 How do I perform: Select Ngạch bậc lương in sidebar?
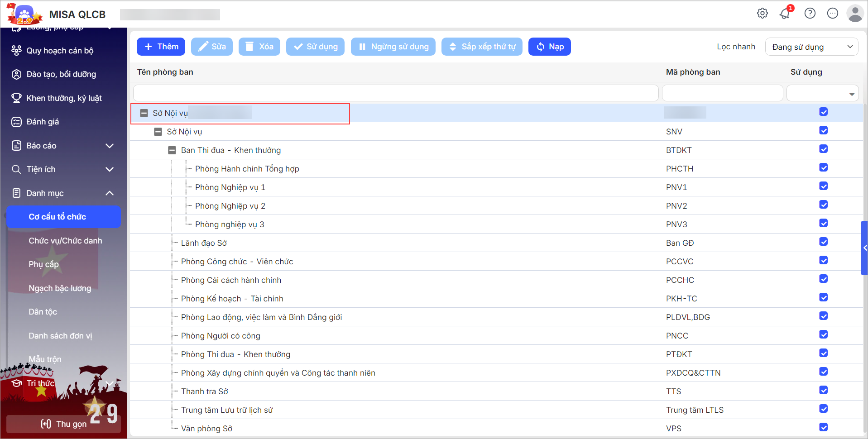tap(60, 288)
